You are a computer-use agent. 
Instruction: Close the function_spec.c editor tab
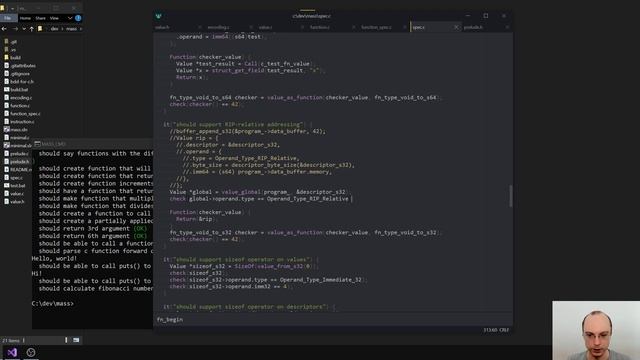tap(405, 27)
